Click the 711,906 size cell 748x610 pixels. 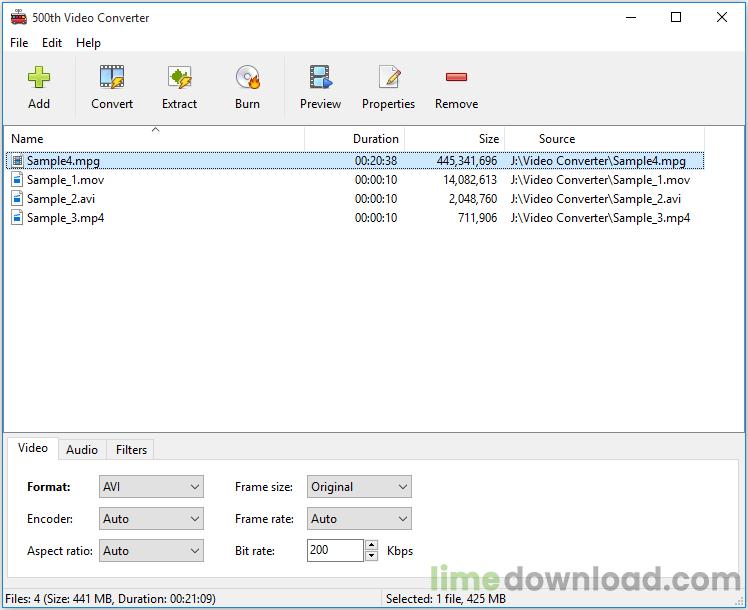[478, 217]
